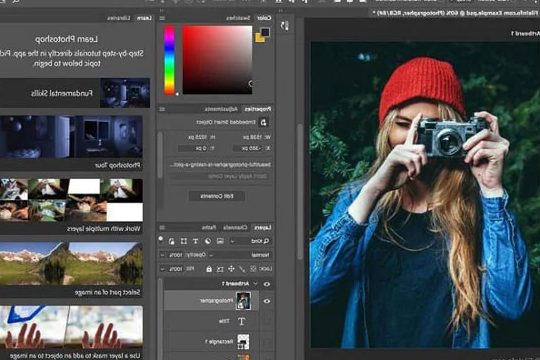This screenshot has height=360, width=540.
Task: Click the lock all padlock icon
Action: point(209,269)
